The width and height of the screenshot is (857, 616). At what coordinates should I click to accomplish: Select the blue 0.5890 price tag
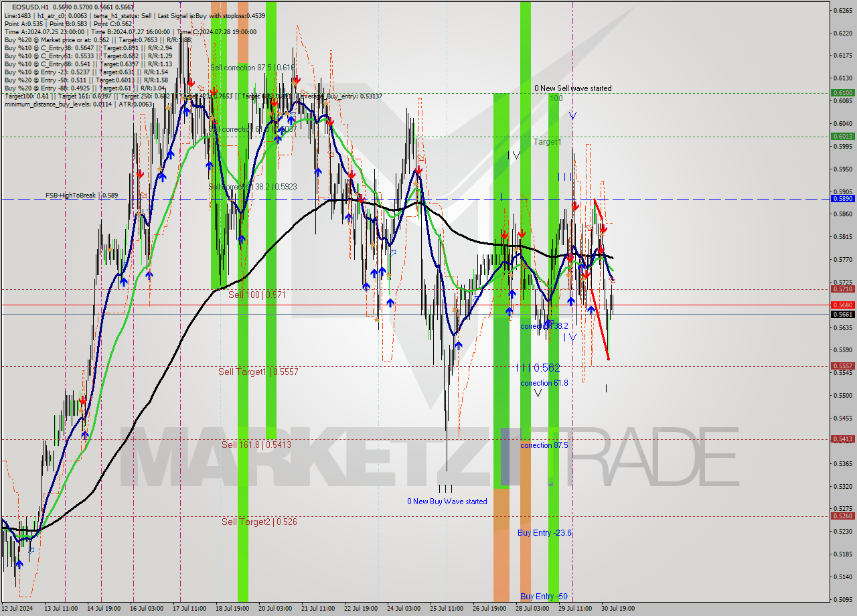pos(842,199)
